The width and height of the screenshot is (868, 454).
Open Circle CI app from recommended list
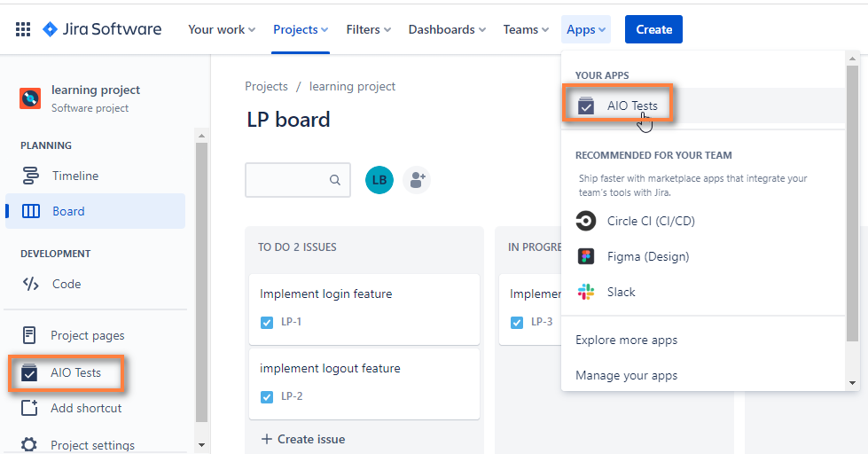coord(650,221)
